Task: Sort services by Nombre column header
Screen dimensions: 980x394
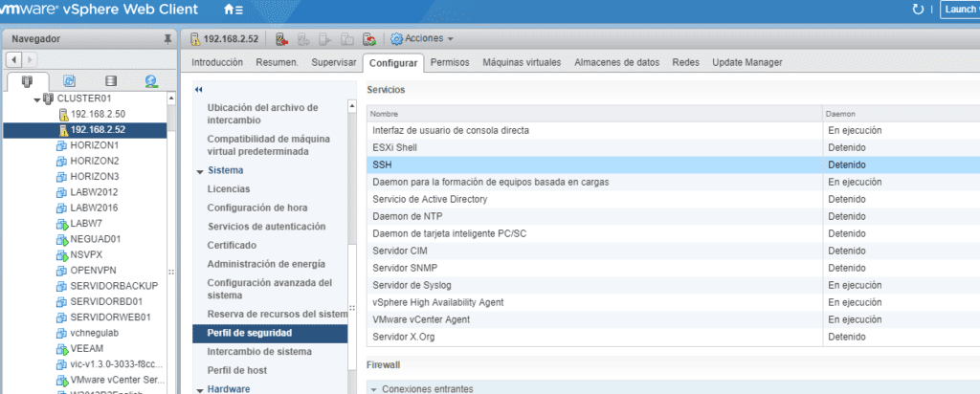Action: pyautogui.click(x=594, y=114)
